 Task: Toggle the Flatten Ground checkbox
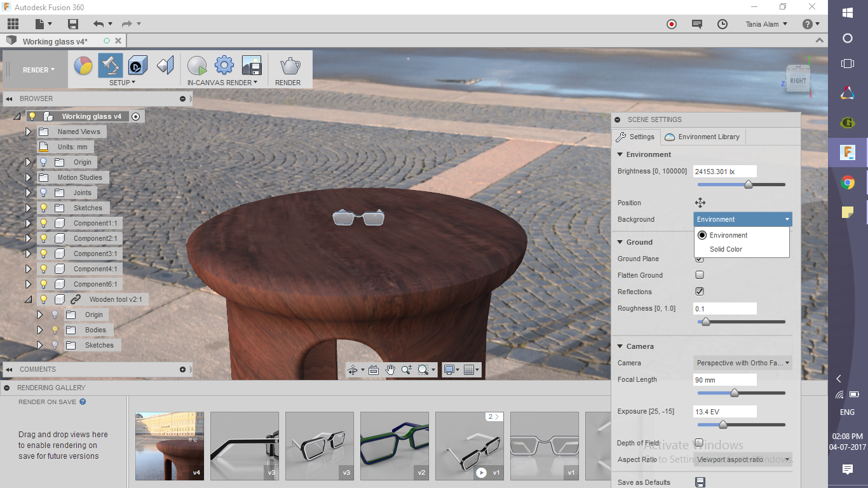[x=700, y=275]
